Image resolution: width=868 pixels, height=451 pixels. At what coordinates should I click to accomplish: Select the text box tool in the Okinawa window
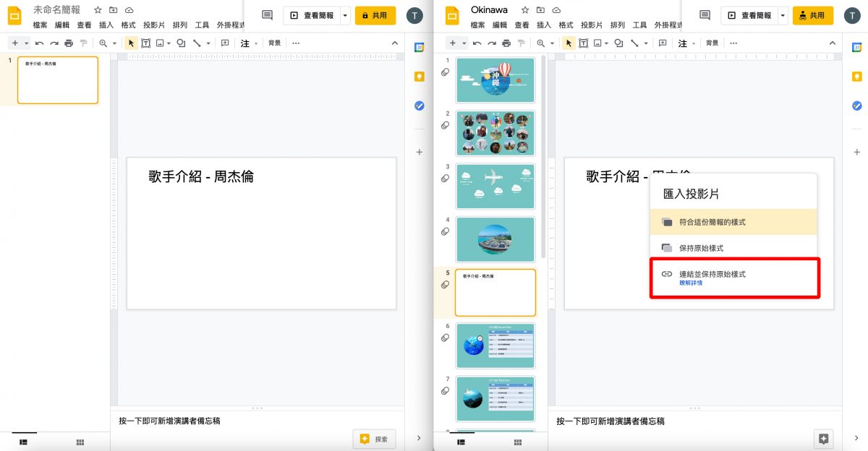[x=583, y=43]
